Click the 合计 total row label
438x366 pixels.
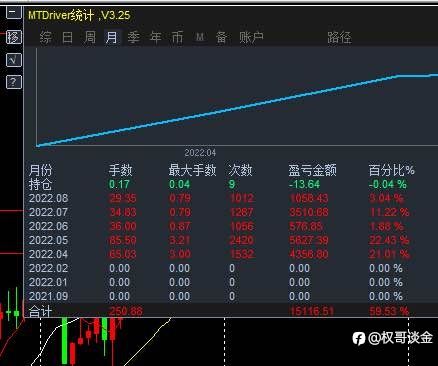(x=40, y=311)
